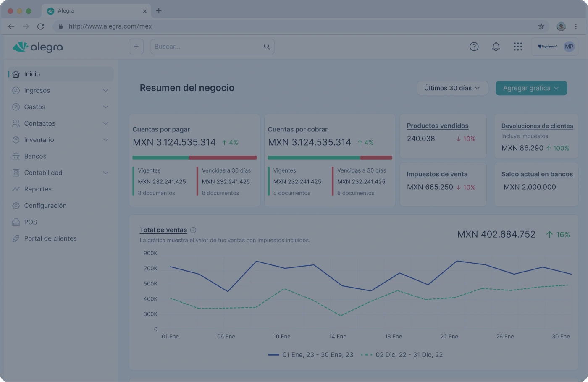The height and width of the screenshot is (382, 588).
Task: Click the plus quick-create button
Action: coord(136,47)
